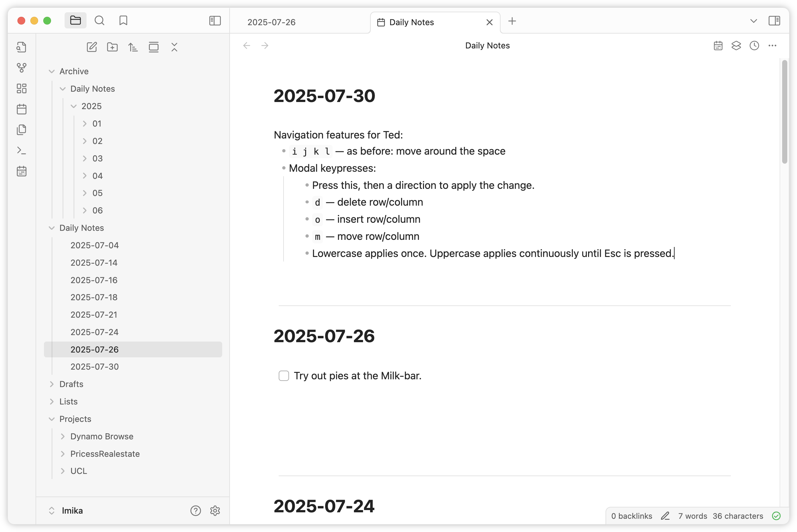797x532 pixels.
Task: Expand the 01 month folder
Action: 85,124
